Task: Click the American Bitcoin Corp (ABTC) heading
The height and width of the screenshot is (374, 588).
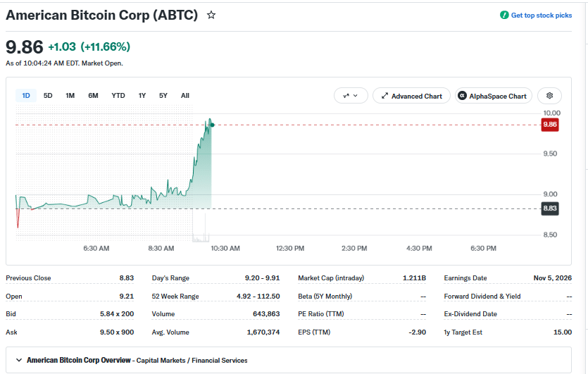Action: [x=101, y=15]
